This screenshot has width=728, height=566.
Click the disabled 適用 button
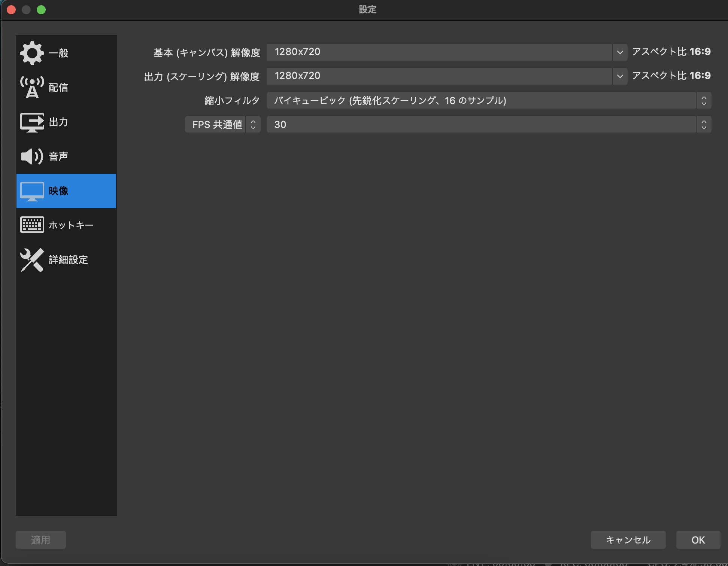[40, 539]
